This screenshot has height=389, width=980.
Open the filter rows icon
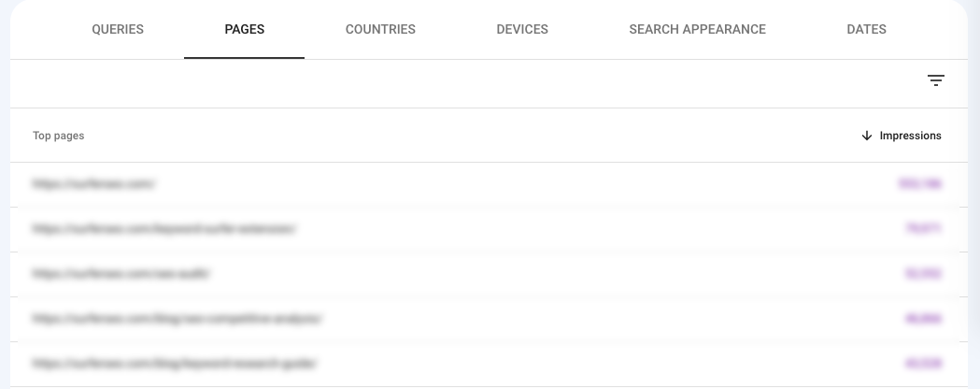(935, 80)
